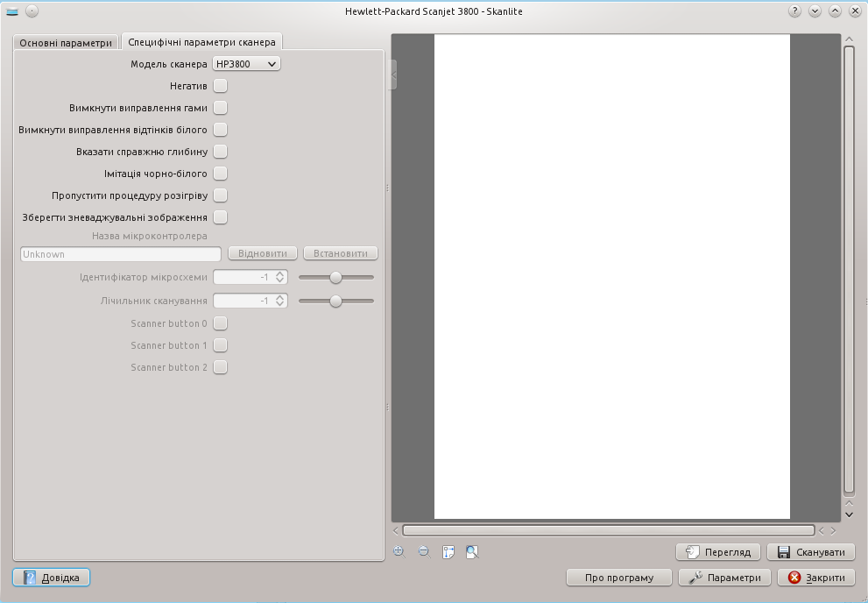Viewport: 868px width, 603px height.
Task: Click the zoom to fit icon
Action: pos(473,551)
